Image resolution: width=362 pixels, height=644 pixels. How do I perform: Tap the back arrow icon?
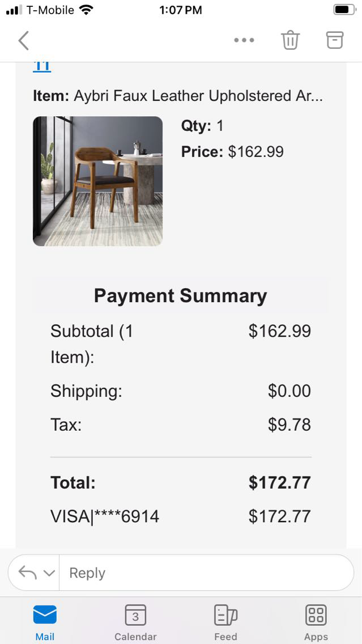(x=23, y=41)
